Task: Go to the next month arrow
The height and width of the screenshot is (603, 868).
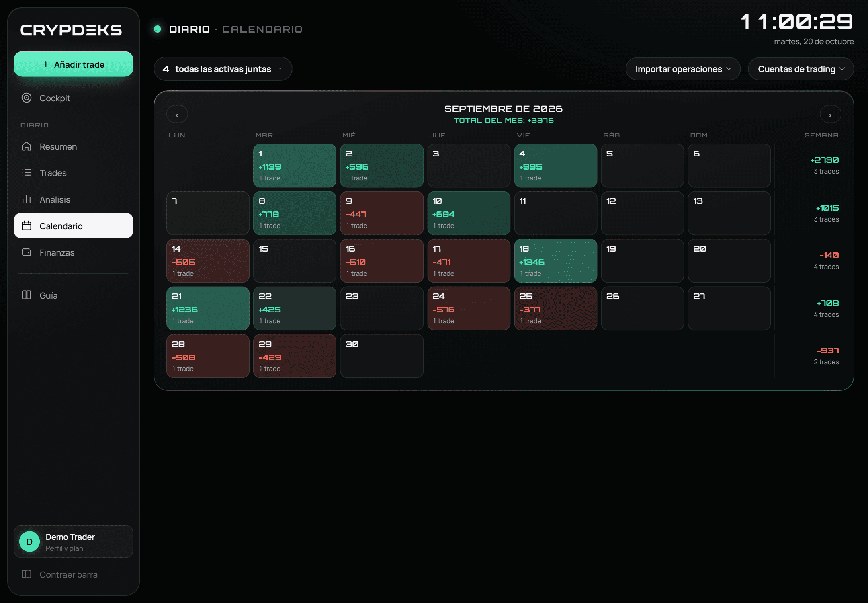Action: point(830,115)
